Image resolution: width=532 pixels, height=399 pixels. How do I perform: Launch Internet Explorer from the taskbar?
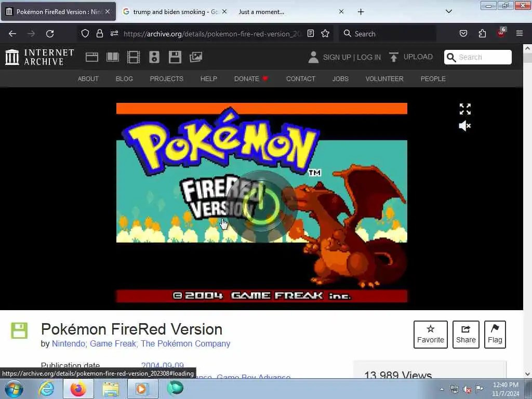pos(46,389)
